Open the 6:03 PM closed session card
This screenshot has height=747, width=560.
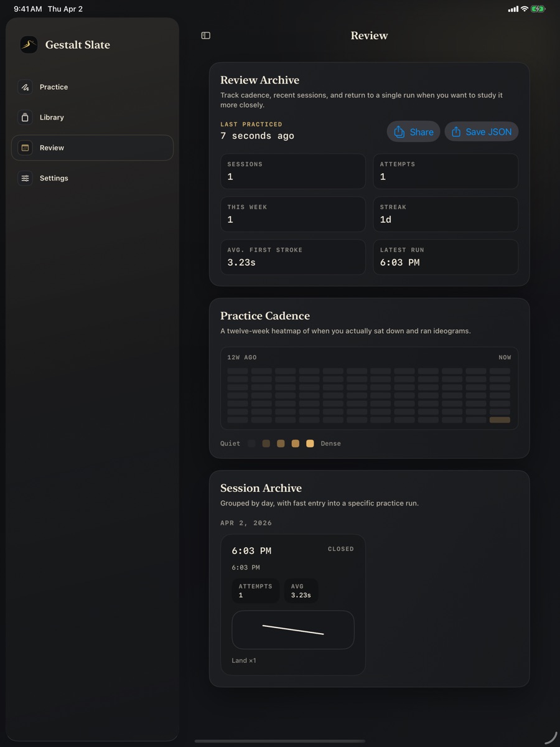(293, 604)
